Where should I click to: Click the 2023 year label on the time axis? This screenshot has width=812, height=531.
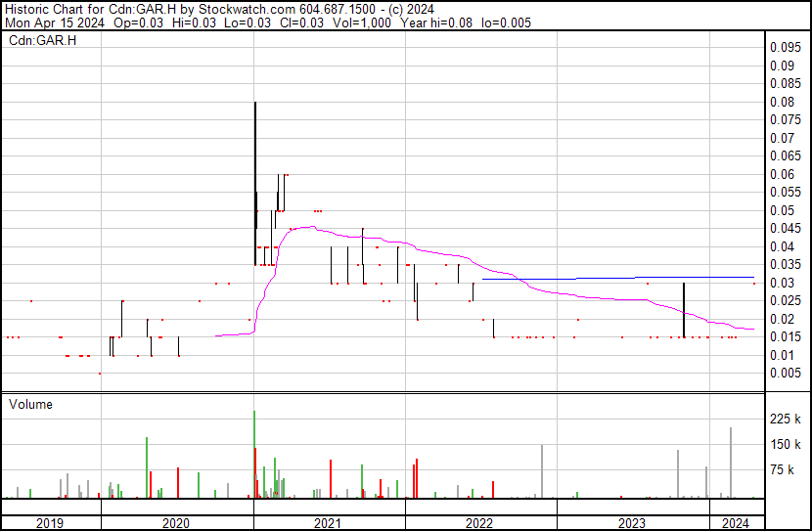coord(632,523)
